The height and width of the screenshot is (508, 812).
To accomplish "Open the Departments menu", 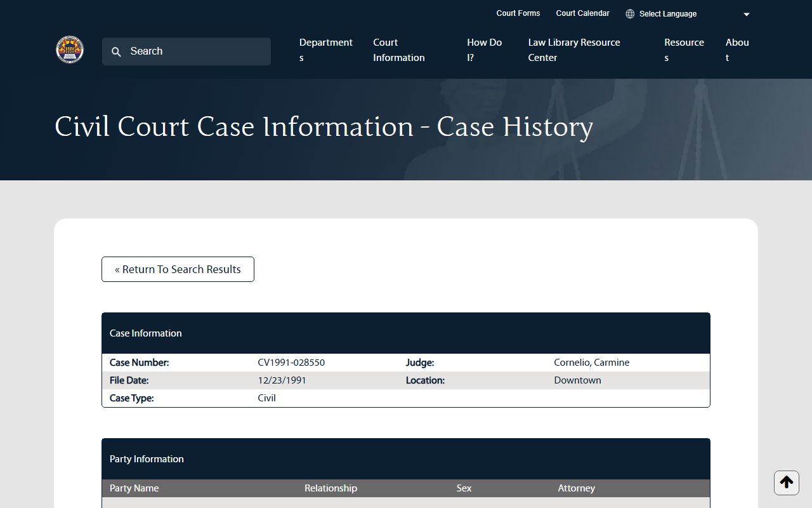I will (326, 50).
